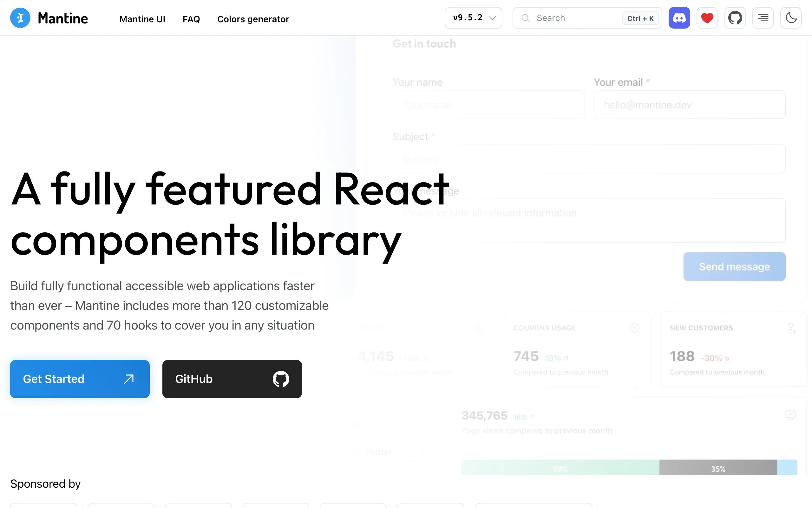Toggle dark mode with the moon icon
The height and width of the screenshot is (508, 812).
[x=791, y=18]
